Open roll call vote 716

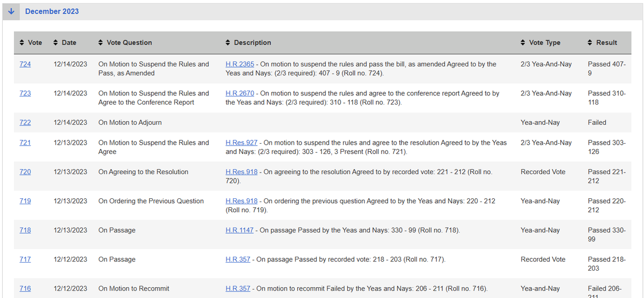(x=25, y=288)
